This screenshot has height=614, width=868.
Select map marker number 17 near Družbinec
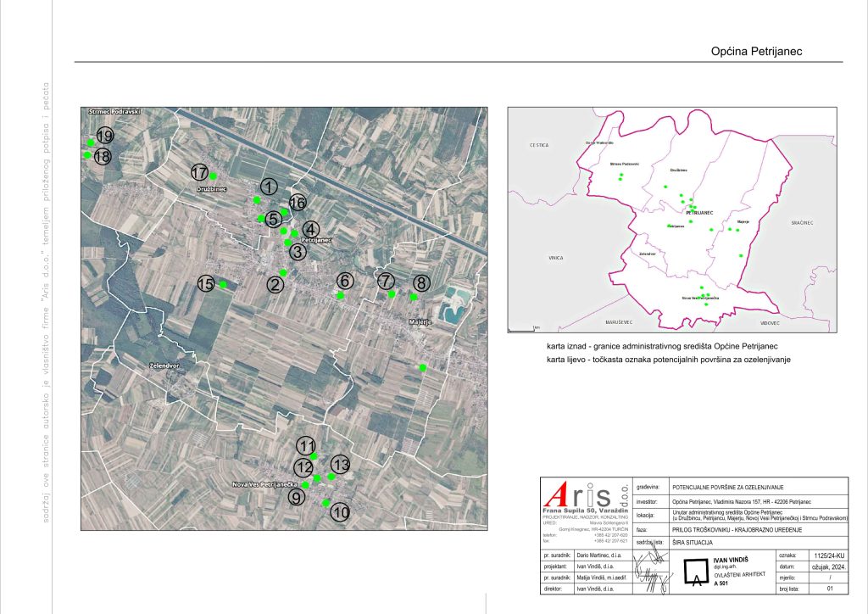(x=200, y=171)
